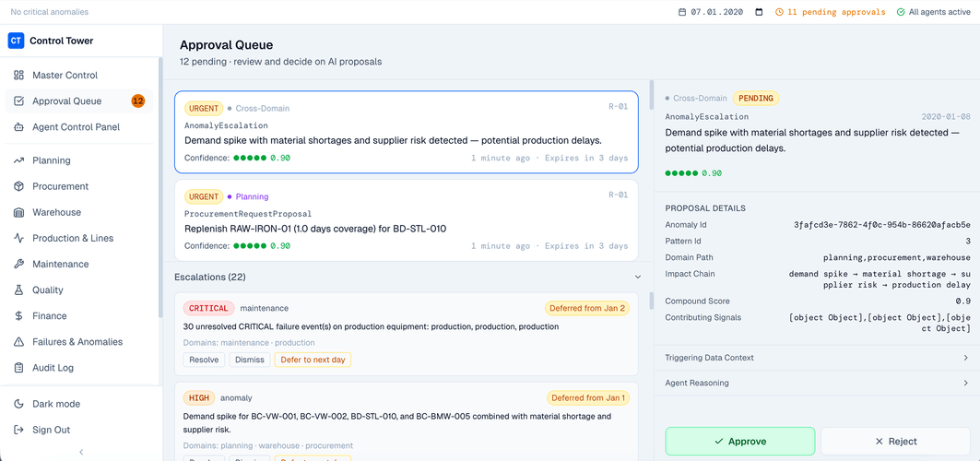Viewport: 980px width, 461px height.
Task: Collapse the sidebar with the left chevron
Action: pos(81,452)
